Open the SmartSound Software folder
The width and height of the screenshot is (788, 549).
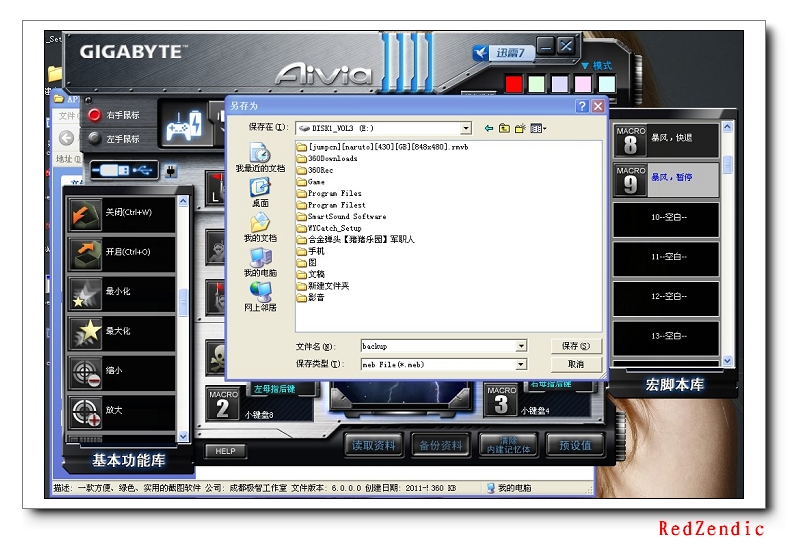(342, 217)
